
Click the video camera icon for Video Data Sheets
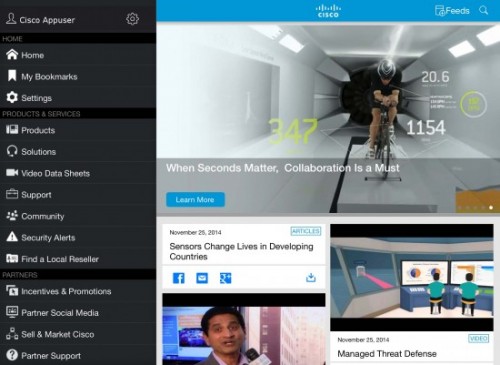(12, 172)
